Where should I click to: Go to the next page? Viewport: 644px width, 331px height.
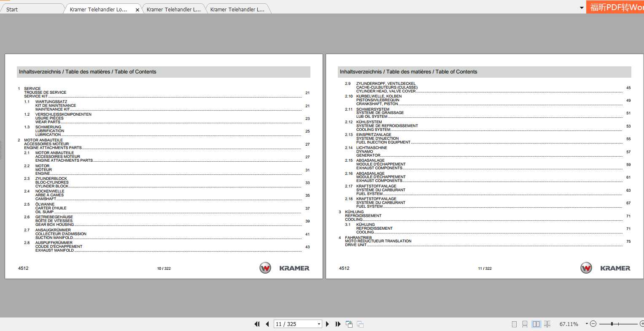(328, 324)
